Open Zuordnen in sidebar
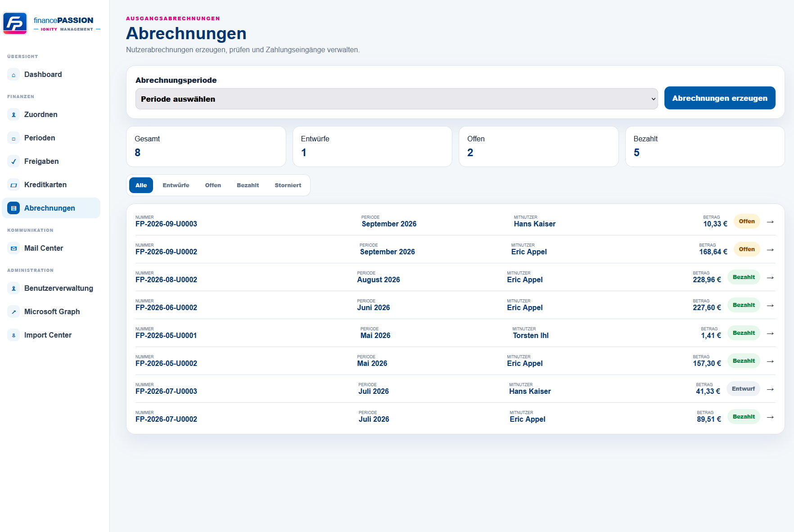Viewport: 794px width, 532px height. (51, 115)
